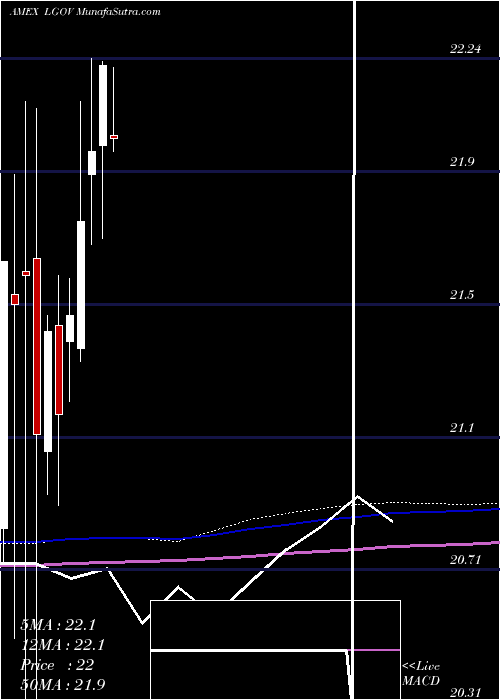This screenshot has width=500, height=700.
Task: Select the 22.24 price axis label
Action: (x=465, y=49)
